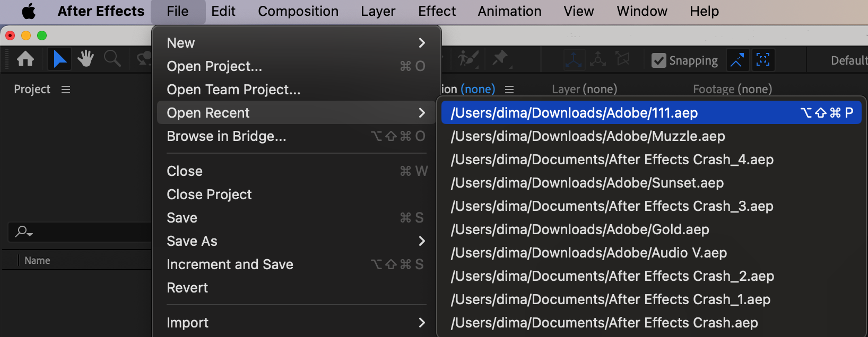
Task: Choose Close Project menu item
Action: tap(296, 194)
